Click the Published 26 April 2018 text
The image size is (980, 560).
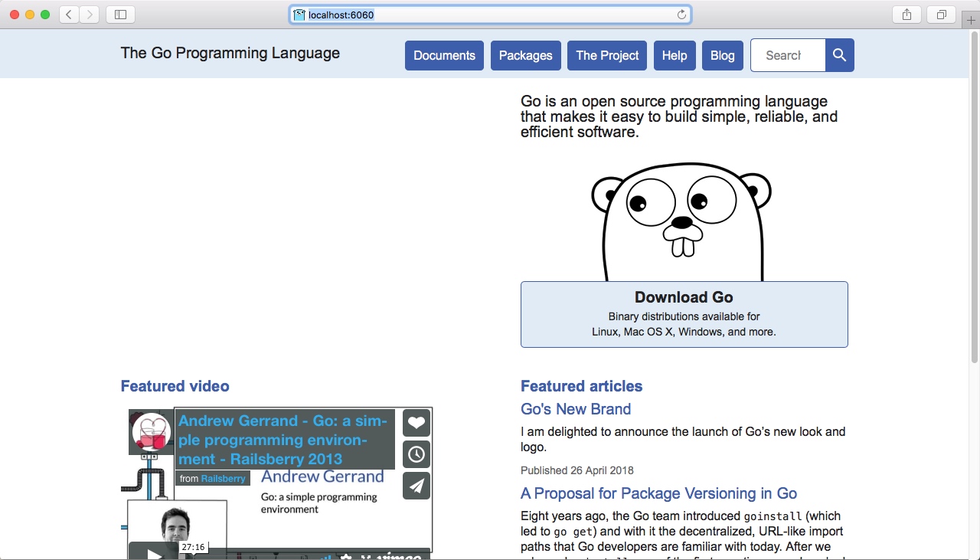[x=577, y=470]
